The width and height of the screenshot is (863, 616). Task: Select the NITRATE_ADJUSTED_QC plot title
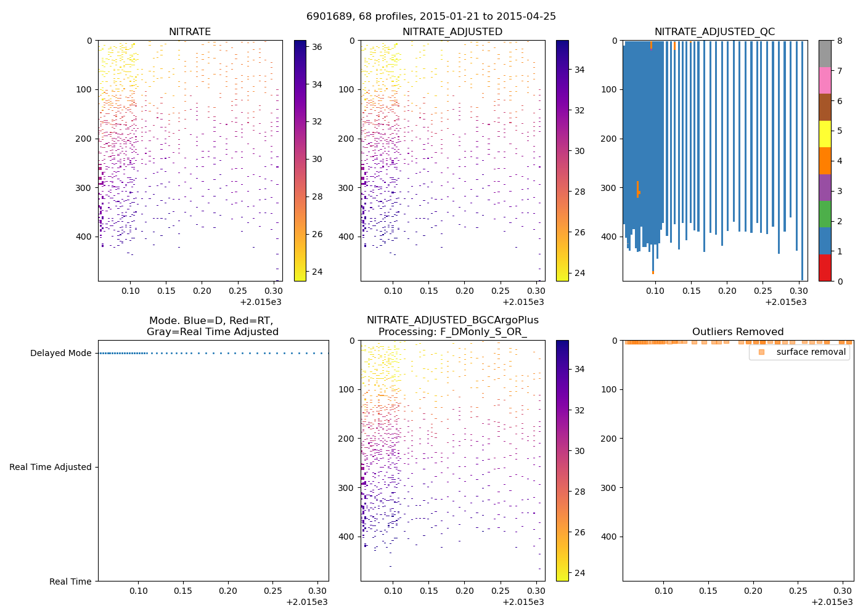point(714,32)
